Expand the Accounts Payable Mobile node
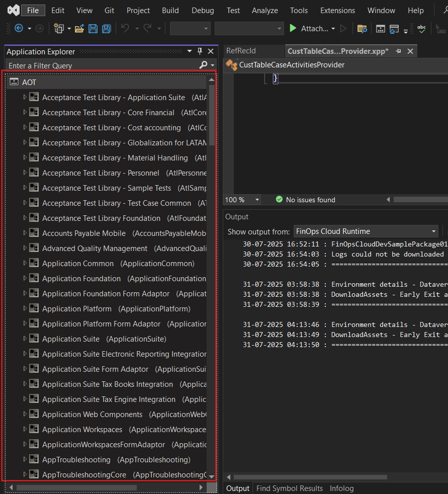The height and width of the screenshot is (494, 448). 25,233
